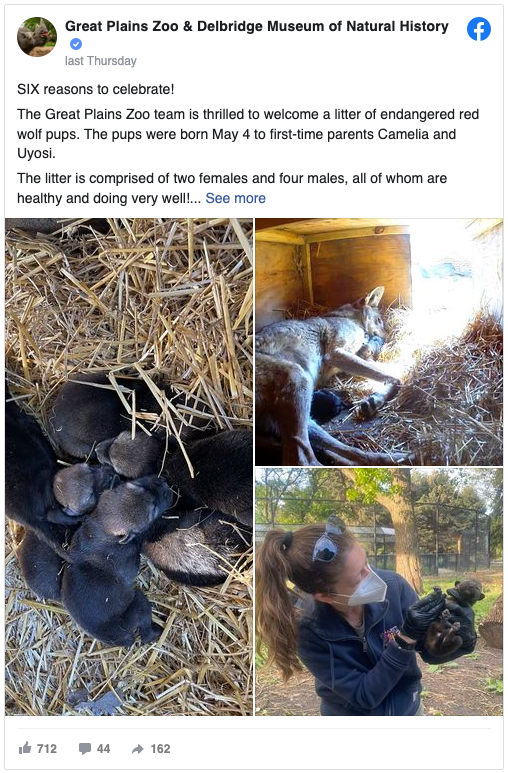Expand post text with See more
The image size is (508, 773).
[x=235, y=198]
